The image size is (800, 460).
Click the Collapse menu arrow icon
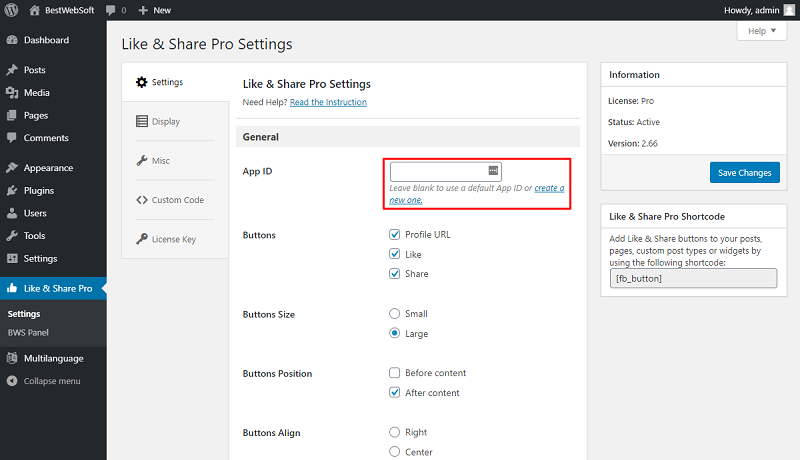click(12, 381)
